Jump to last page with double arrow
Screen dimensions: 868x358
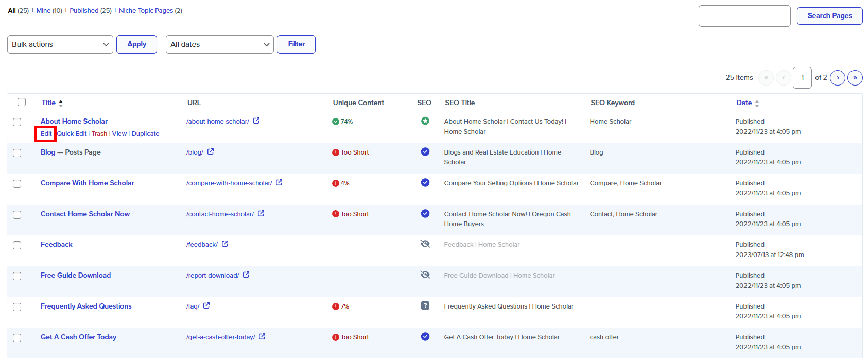point(855,78)
